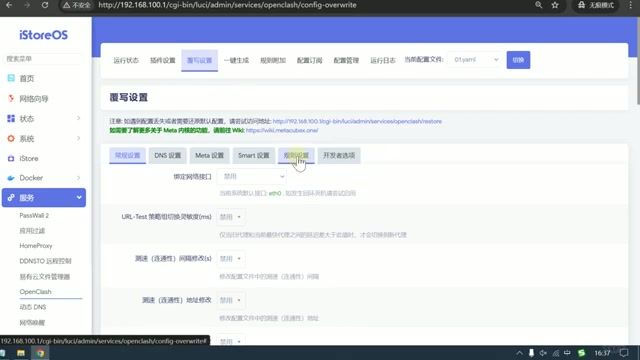This screenshot has width=640, height=360.
Task: Click the Docker whale icon
Action: click(x=11, y=178)
